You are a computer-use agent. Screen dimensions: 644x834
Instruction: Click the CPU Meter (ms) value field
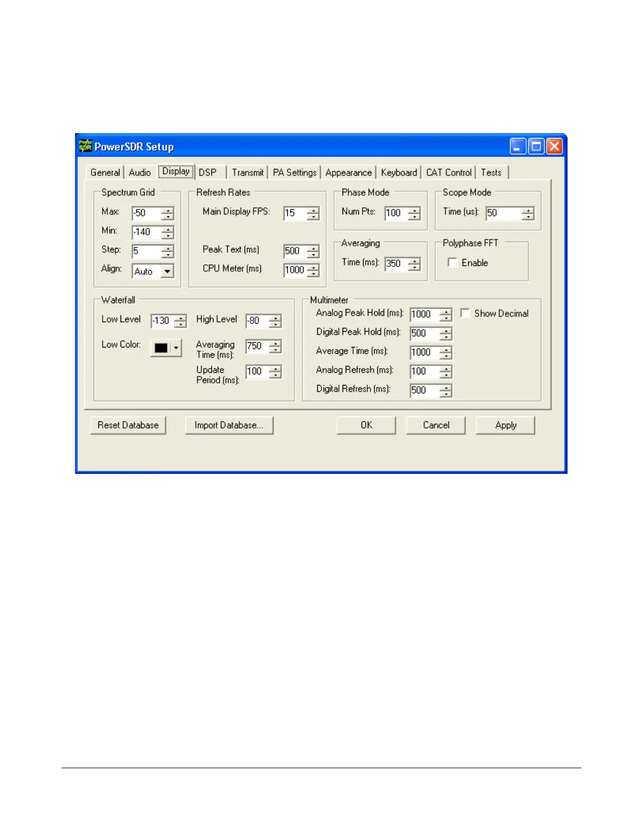pos(295,270)
